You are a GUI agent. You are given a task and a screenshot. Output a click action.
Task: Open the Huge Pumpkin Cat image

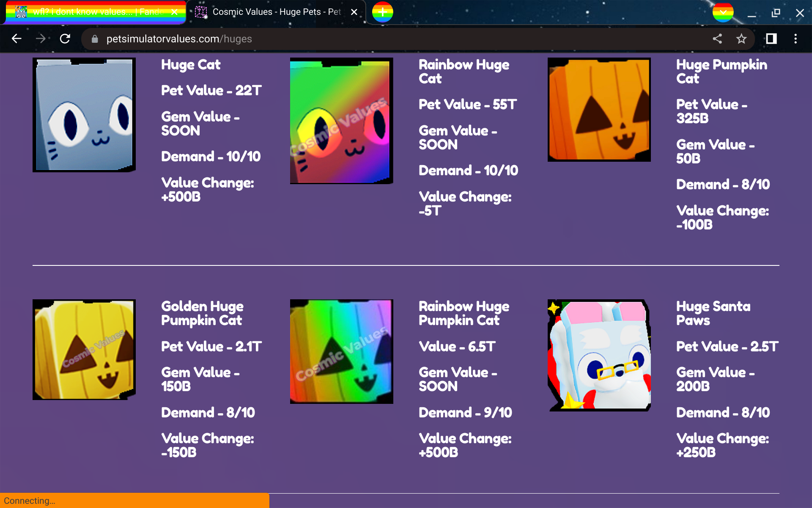pyautogui.click(x=599, y=110)
